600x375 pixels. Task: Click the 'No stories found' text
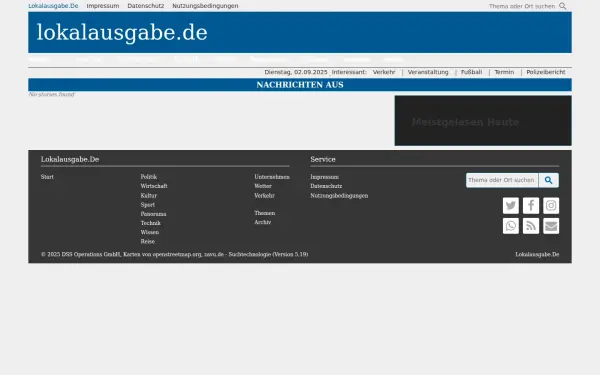[x=51, y=94]
